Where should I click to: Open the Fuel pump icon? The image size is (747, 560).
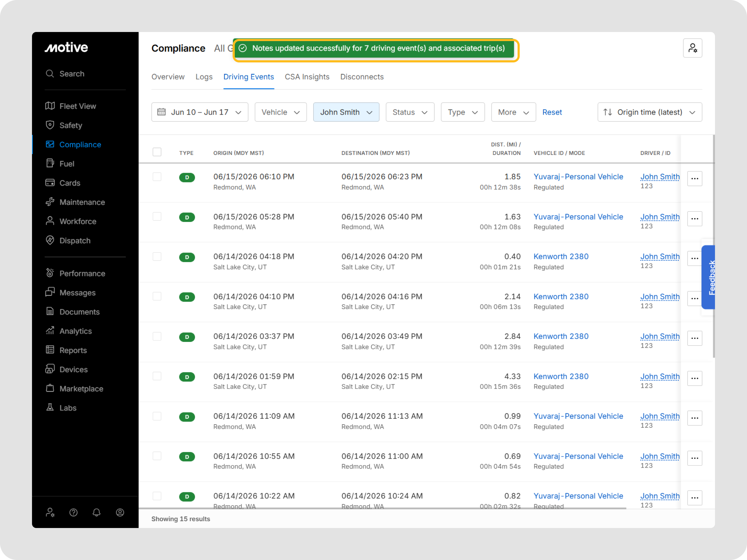[x=50, y=163]
